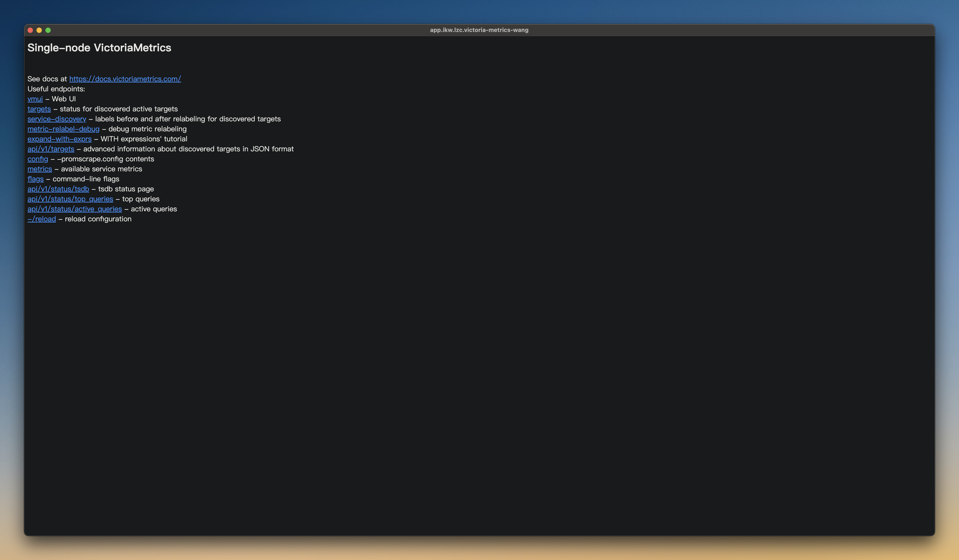Open the vmui Web UI link
Viewport: 959px width, 560px height.
[x=35, y=99]
